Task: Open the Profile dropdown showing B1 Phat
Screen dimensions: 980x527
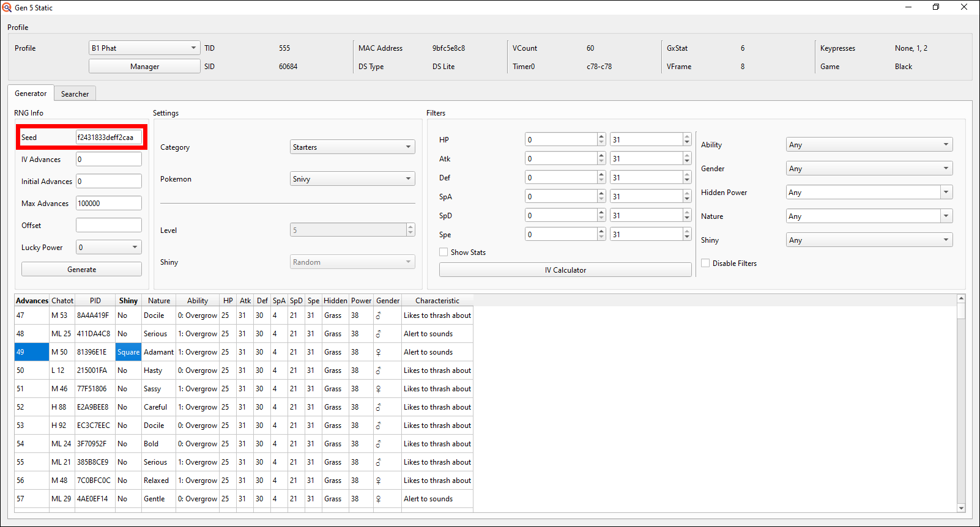Action: tap(144, 48)
